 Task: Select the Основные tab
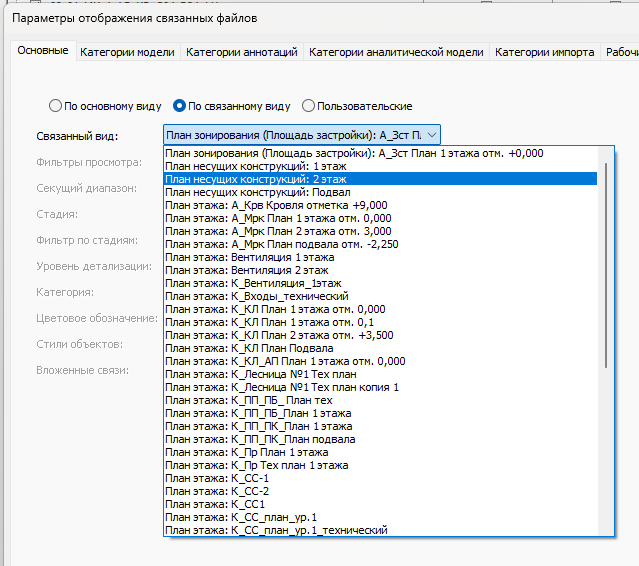[43, 51]
